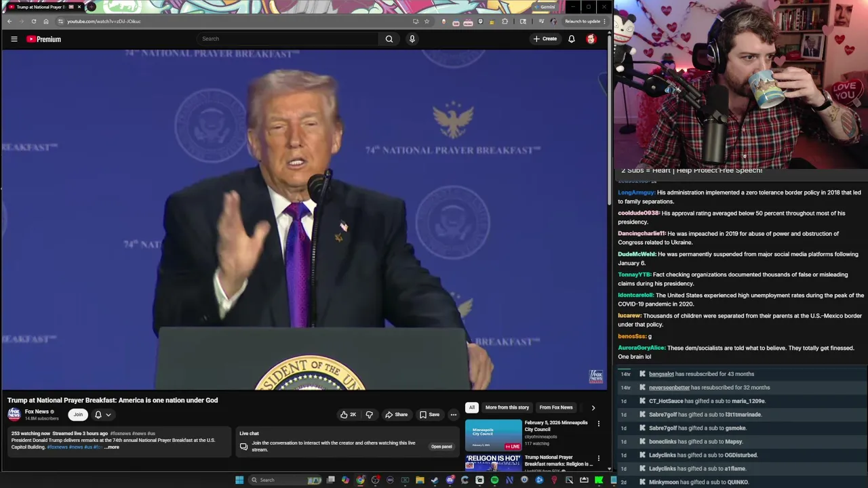Image resolution: width=868 pixels, height=488 pixels.
Task: Open the RELIGION IS HOT video thumbnail
Action: click(494, 462)
